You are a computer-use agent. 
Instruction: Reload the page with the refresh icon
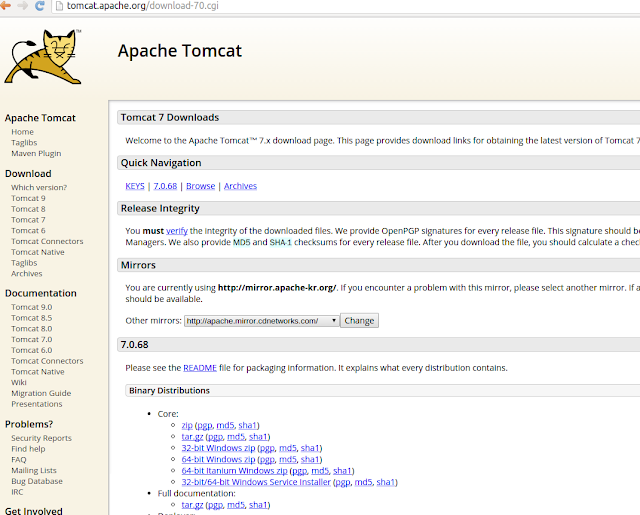point(41,7)
